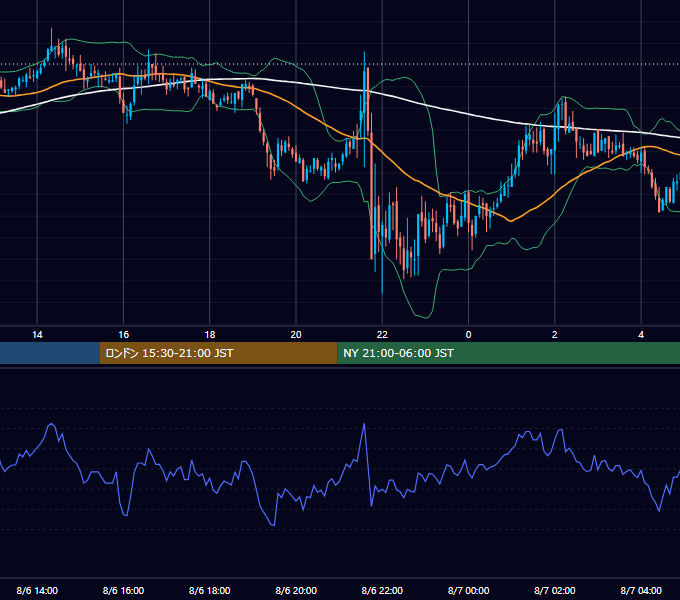
Task: Click the 8/6 18:00 label on oscillator axis
Action: coord(210,590)
